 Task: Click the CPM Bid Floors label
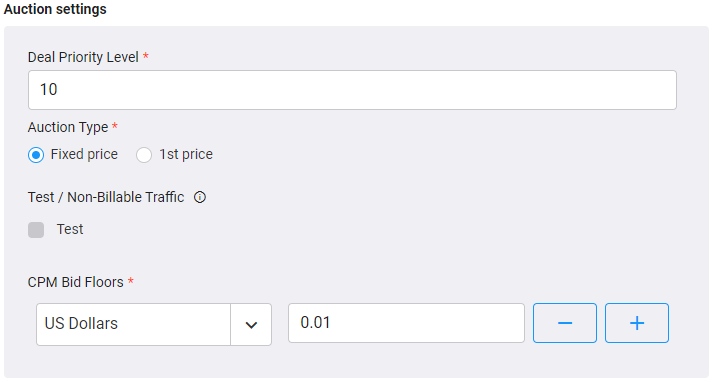tap(75, 282)
